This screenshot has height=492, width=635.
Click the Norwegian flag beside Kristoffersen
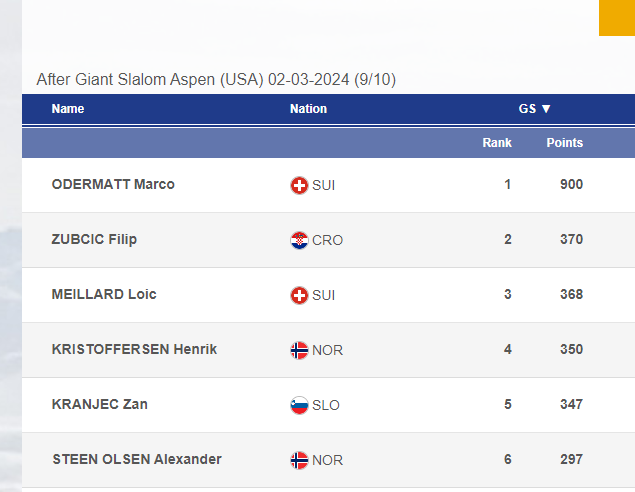click(x=298, y=350)
